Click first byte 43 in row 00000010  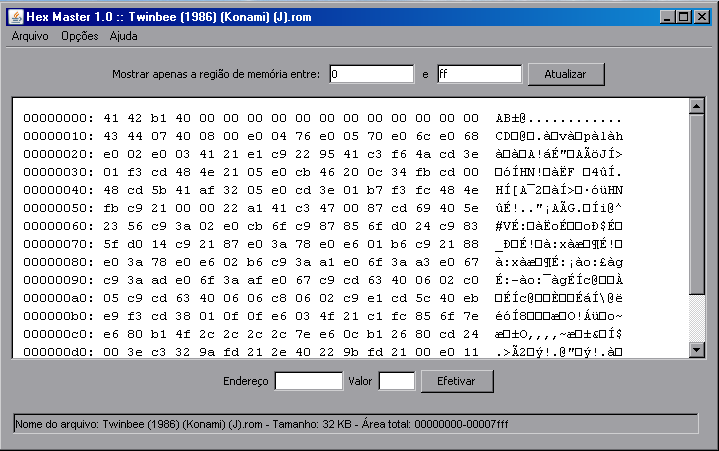(x=111, y=136)
